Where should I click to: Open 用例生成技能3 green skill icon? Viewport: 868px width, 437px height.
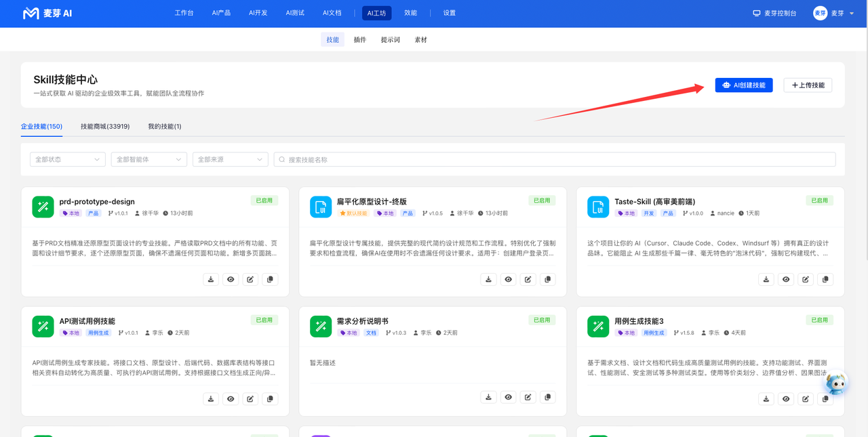tap(598, 326)
